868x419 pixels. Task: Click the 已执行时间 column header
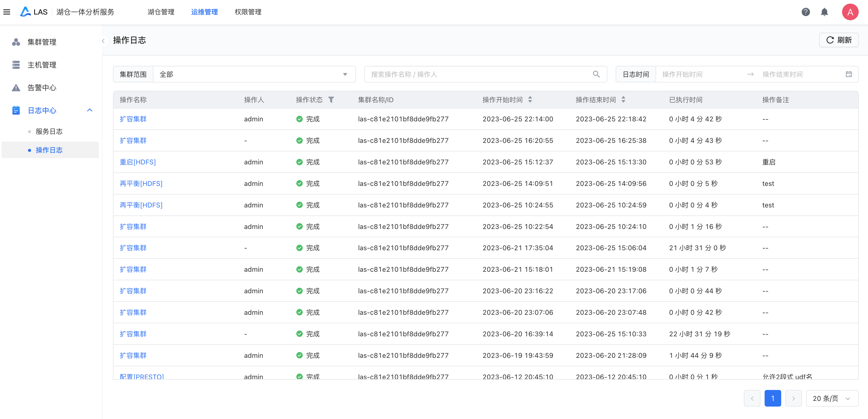coord(686,100)
